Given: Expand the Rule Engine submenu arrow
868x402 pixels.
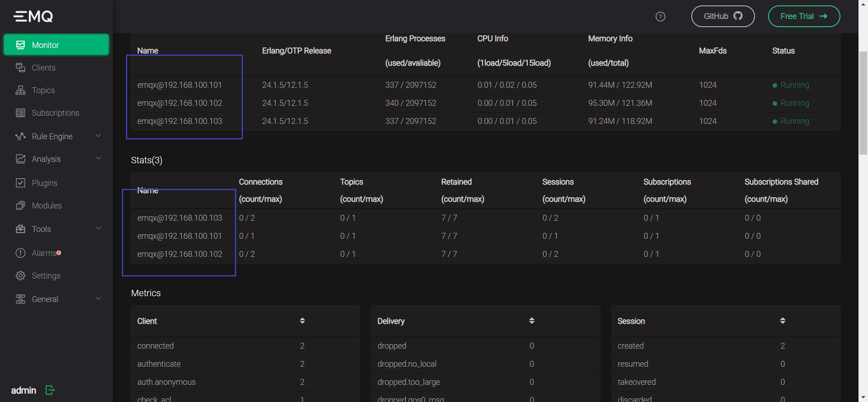Looking at the screenshot, I should pos(98,136).
